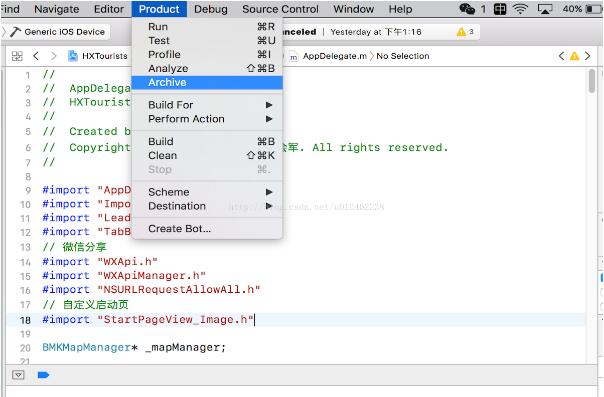604x397 pixels.
Task: Expand the Perform Action submenu
Action: coord(207,119)
